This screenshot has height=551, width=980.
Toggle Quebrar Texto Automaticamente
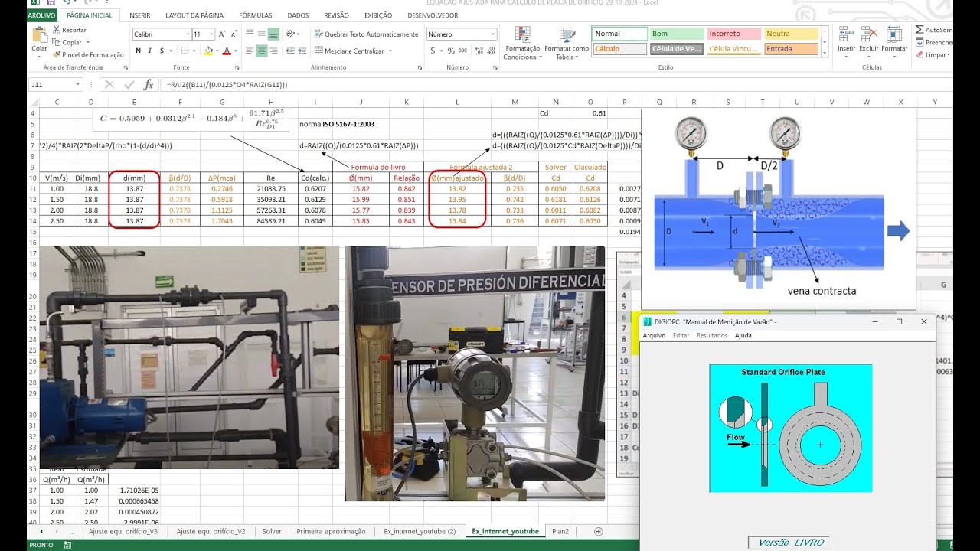(x=366, y=34)
